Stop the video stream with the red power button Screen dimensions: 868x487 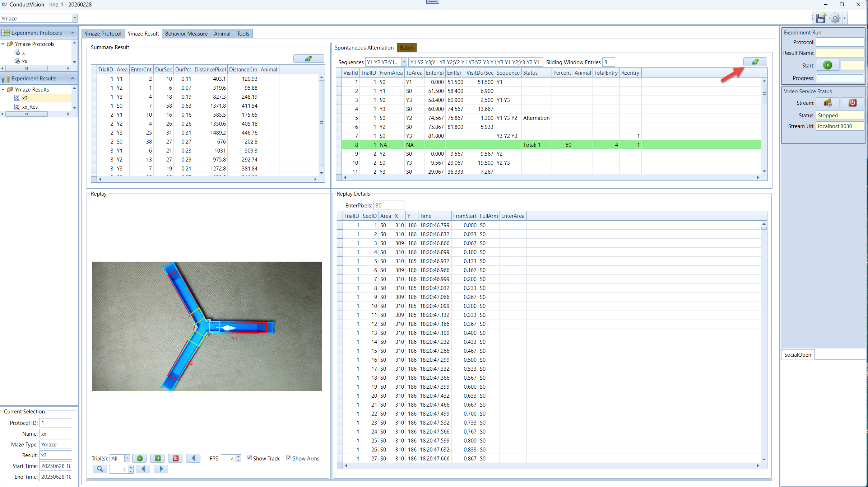tap(852, 103)
